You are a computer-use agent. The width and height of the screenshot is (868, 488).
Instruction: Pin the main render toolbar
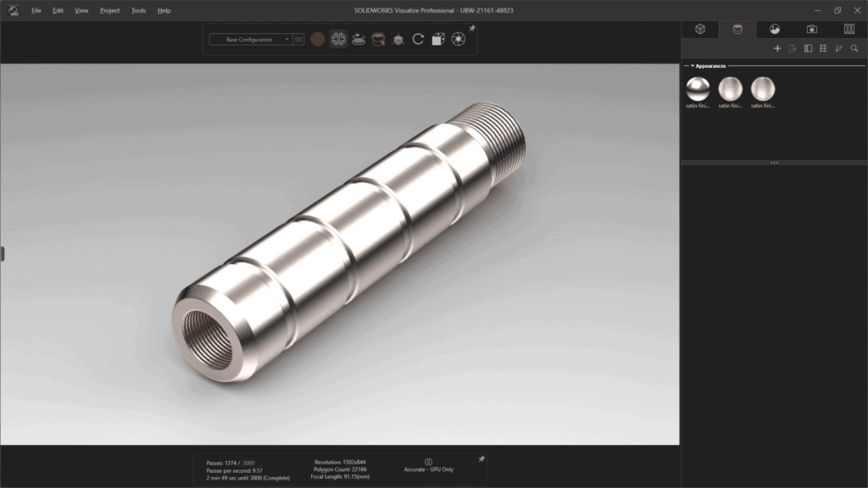[473, 28]
